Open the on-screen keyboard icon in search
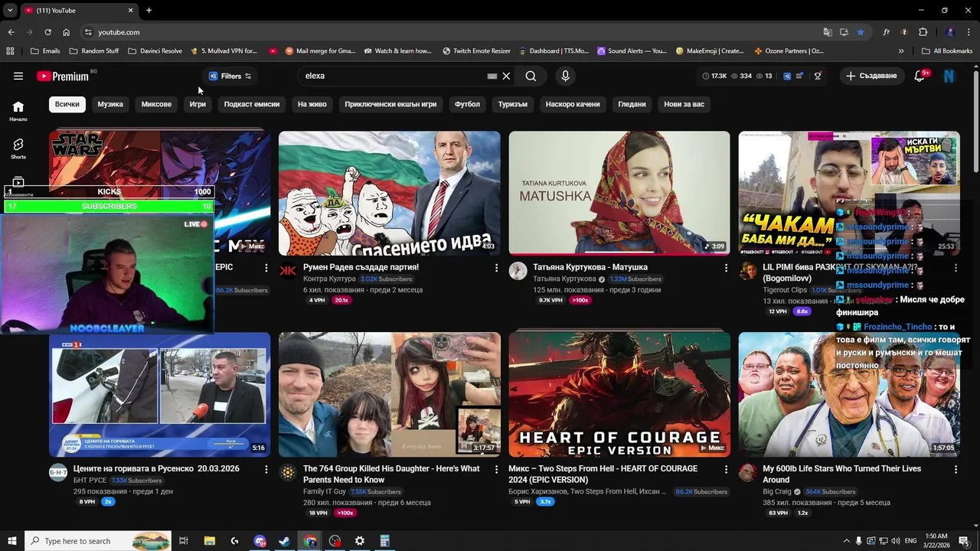This screenshot has height=551, width=980. pos(492,76)
